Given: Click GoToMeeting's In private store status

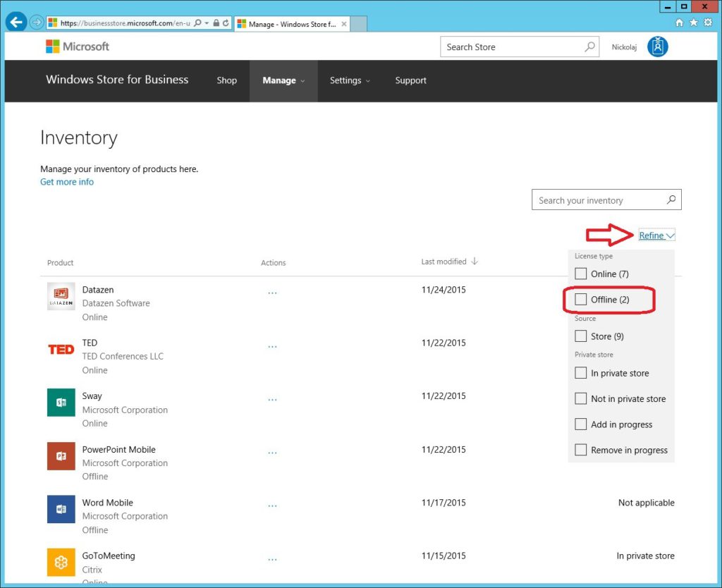Looking at the screenshot, I should tap(646, 556).
